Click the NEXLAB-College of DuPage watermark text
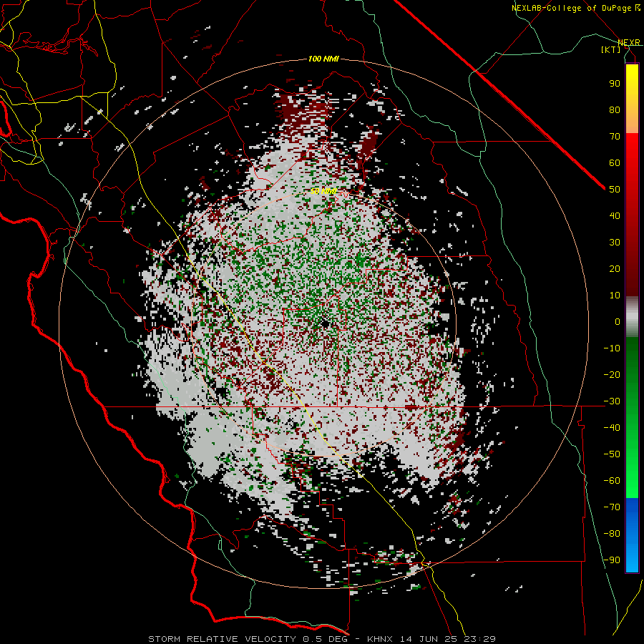The height and width of the screenshot is (644, 644). [x=576, y=8]
